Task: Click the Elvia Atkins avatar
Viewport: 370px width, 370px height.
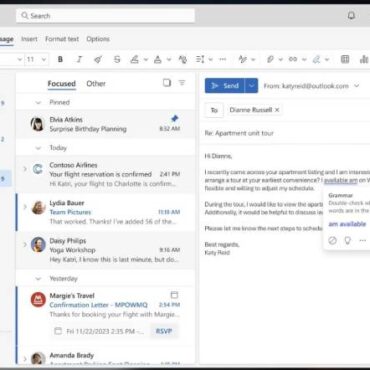Action: [38, 124]
